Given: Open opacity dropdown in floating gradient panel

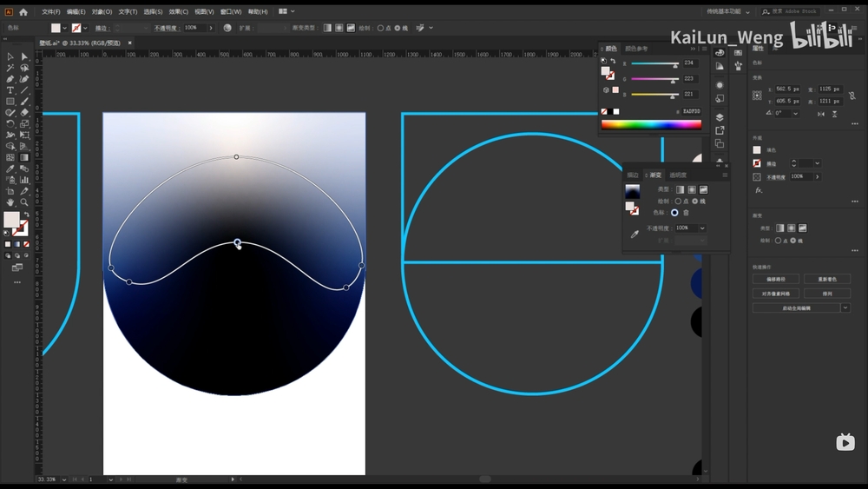Looking at the screenshot, I should tap(702, 228).
